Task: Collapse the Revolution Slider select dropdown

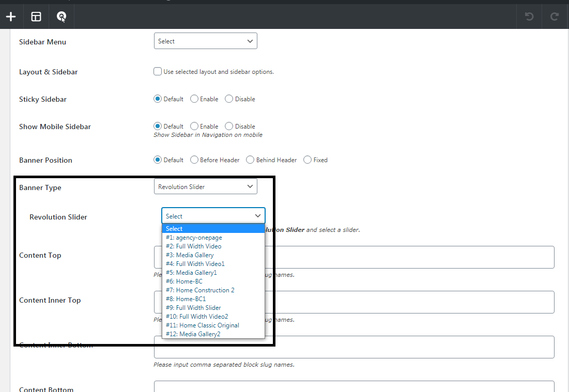Action: tap(213, 216)
